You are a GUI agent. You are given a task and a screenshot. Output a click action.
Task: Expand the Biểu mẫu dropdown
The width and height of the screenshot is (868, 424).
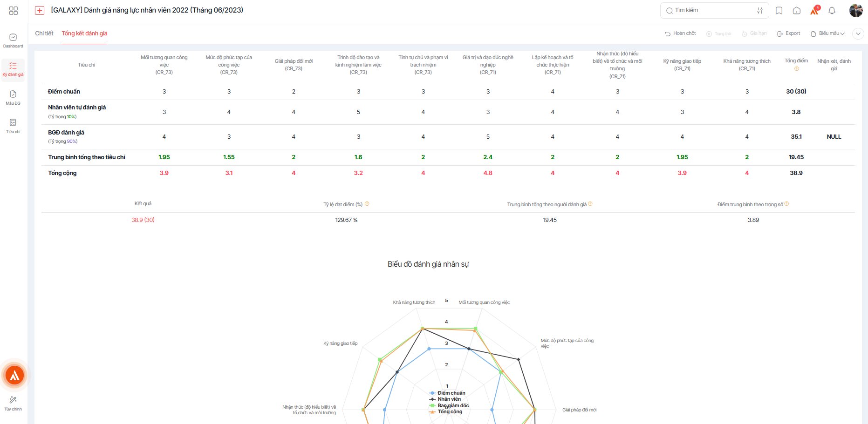pyautogui.click(x=828, y=34)
